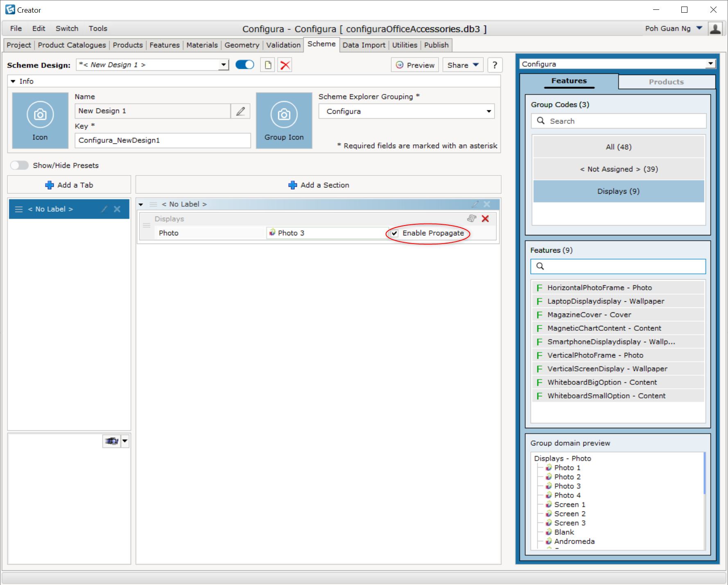Click the Andromeda material icon in preview

549,541
